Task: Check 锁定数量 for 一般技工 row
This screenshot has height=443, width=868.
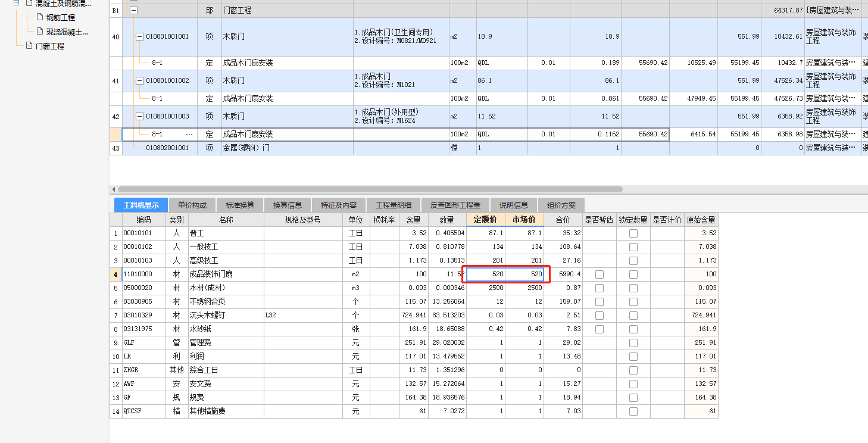Action: 633,247
